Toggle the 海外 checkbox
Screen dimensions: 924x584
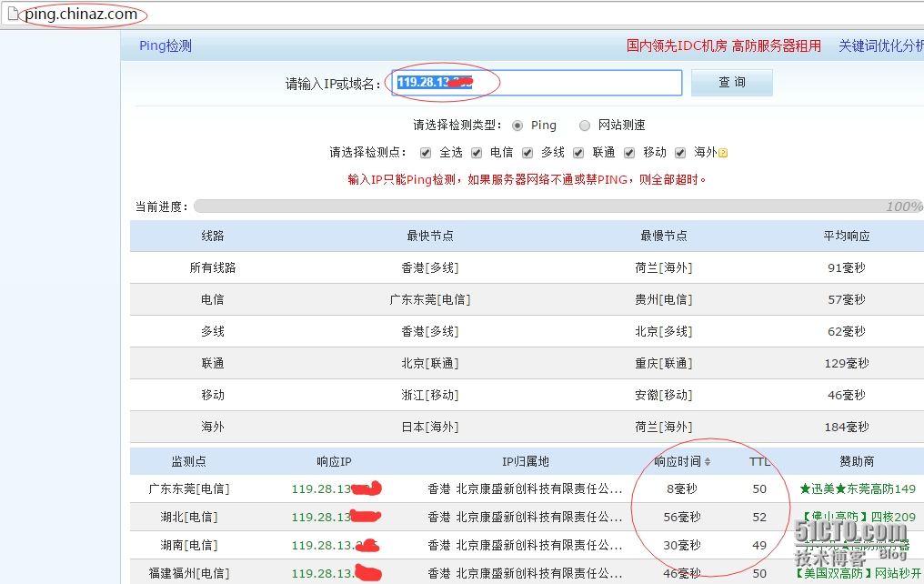point(680,153)
